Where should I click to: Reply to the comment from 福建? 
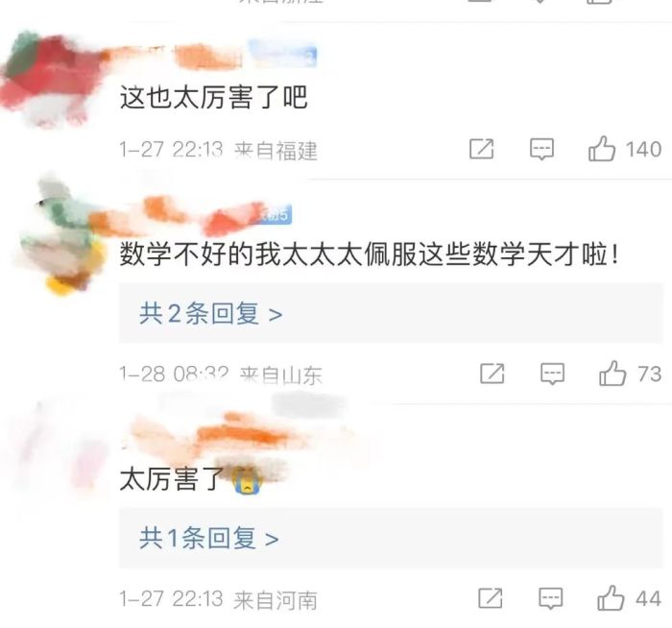point(541,149)
